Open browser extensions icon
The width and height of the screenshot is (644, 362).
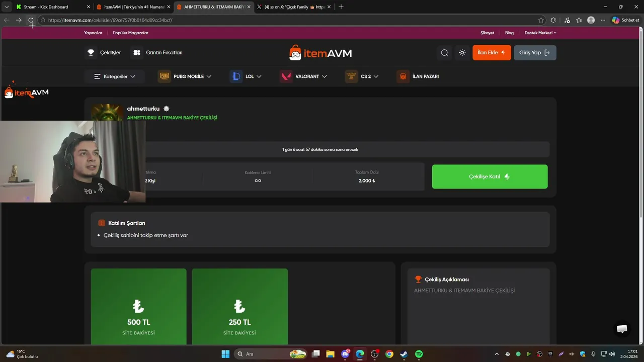point(553,20)
